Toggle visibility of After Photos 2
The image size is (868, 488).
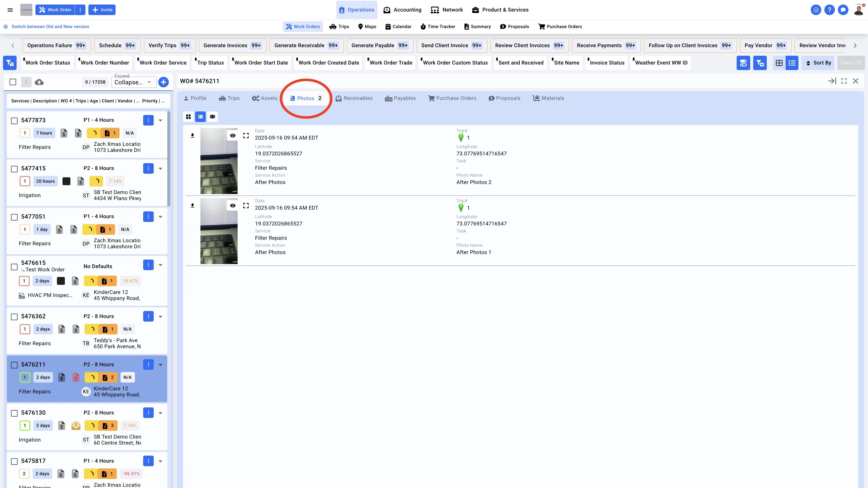233,135
